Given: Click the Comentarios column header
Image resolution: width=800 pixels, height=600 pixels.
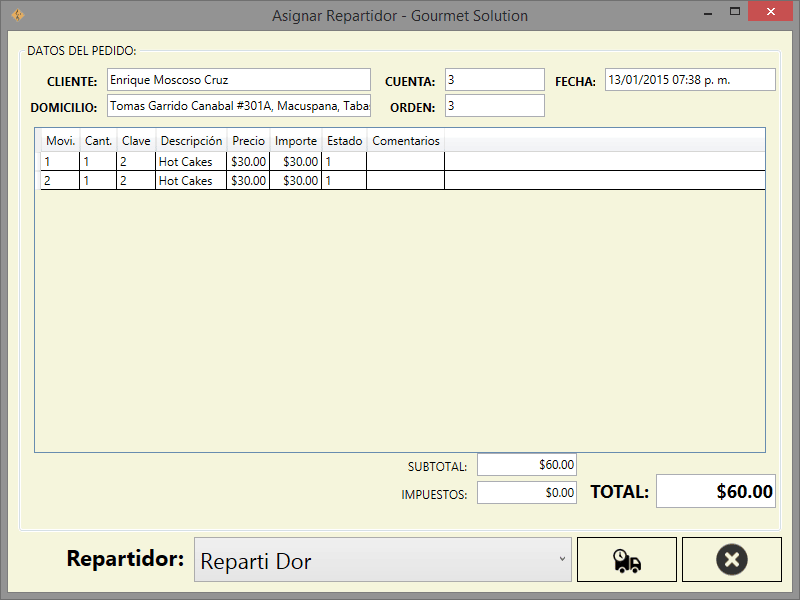Looking at the screenshot, I should click(x=405, y=141).
